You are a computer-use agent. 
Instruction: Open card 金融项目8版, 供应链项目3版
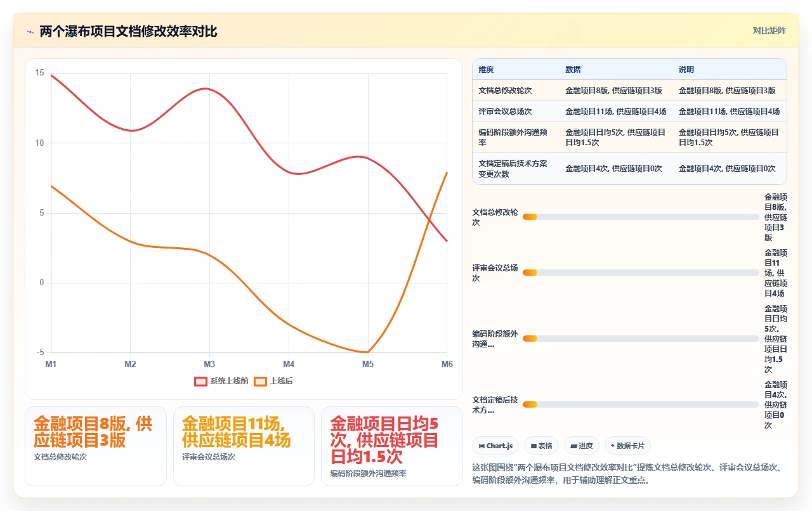click(95, 446)
